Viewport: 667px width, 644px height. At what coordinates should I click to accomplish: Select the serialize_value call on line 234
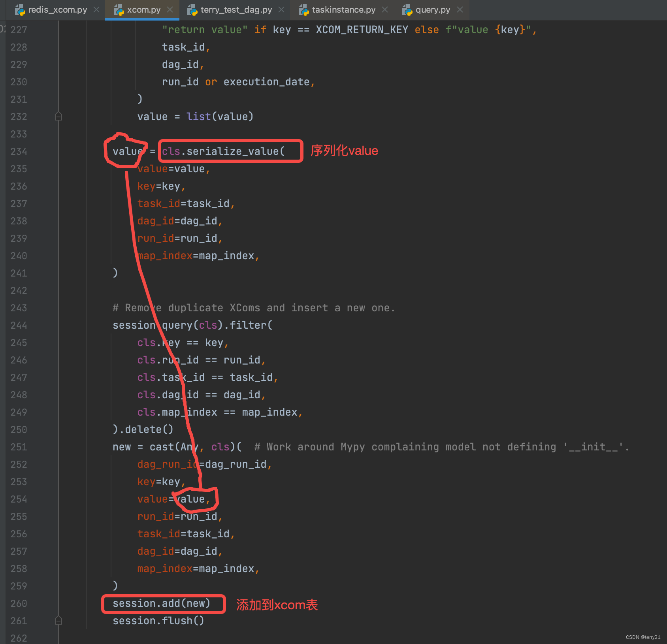pos(229,151)
